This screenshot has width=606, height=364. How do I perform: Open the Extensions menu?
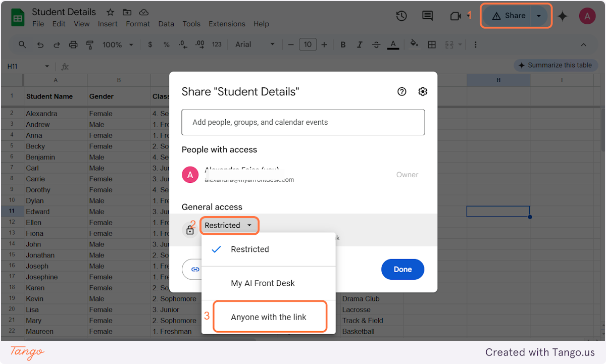tap(228, 24)
